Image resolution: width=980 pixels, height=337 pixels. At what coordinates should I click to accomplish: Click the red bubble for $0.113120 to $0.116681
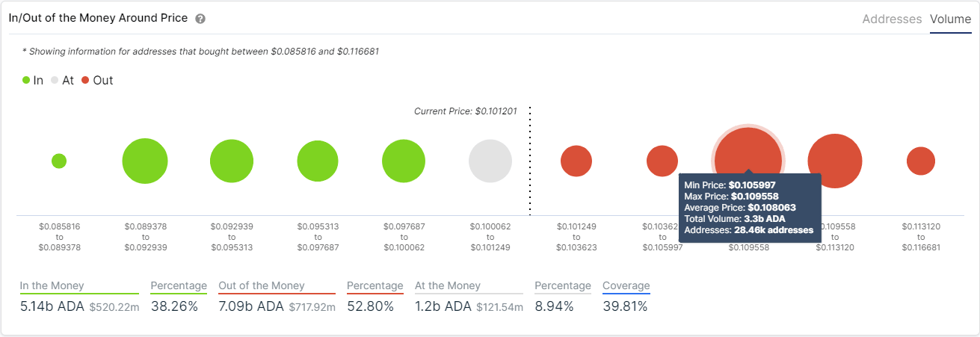tap(921, 161)
